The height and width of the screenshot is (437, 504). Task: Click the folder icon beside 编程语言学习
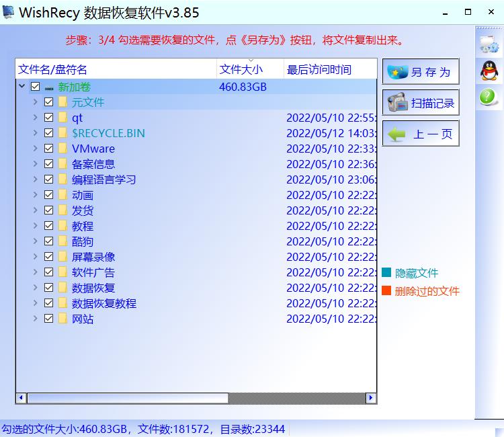tap(63, 179)
